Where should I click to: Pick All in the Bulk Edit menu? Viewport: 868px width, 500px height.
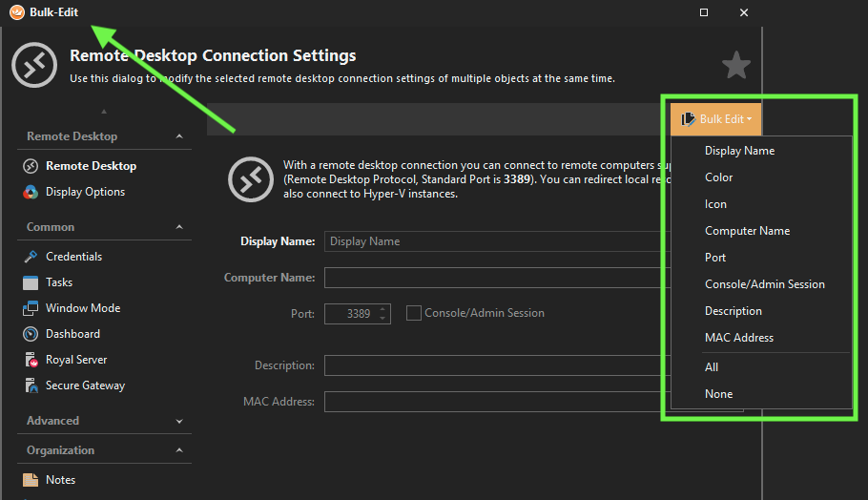tap(712, 367)
